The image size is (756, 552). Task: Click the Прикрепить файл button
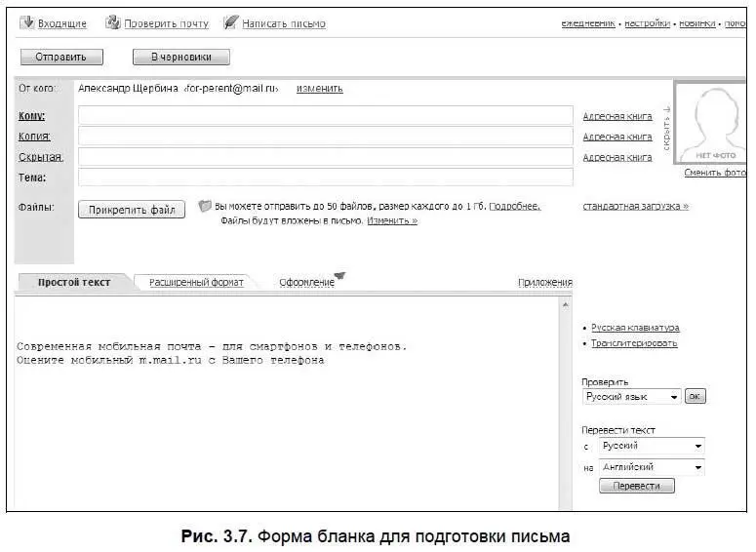click(x=132, y=210)
